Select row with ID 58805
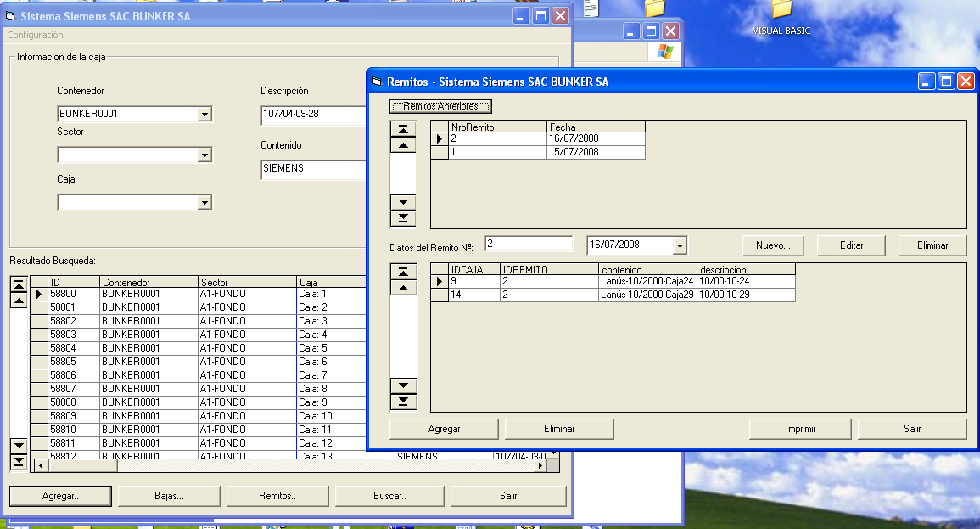This screenshot has height=529, width=980. pos(63,362)
